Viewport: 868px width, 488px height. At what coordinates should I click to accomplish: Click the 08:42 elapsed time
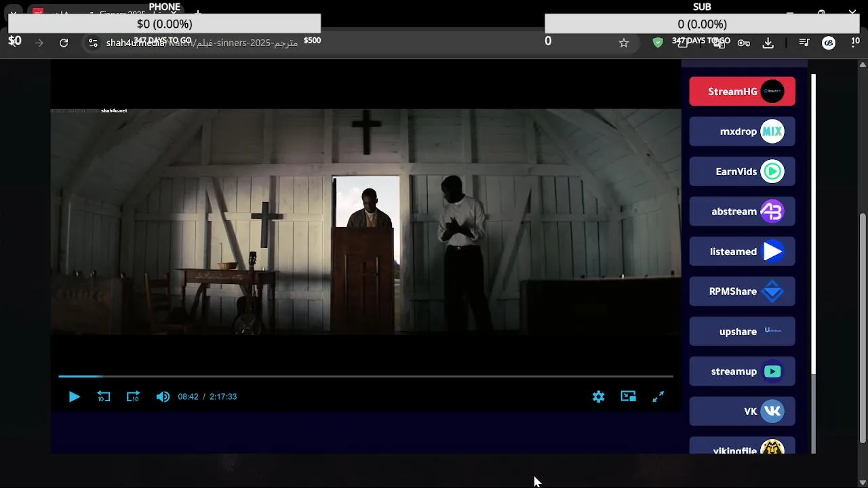(188, 396)
